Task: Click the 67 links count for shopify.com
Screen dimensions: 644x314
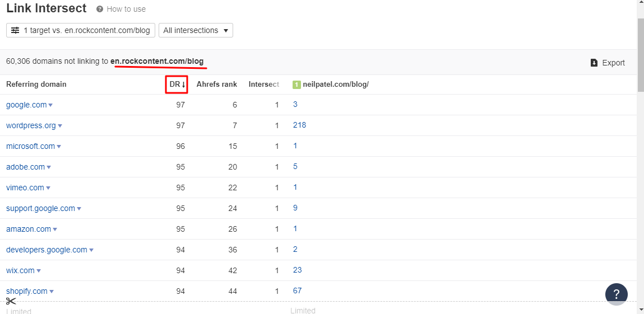Action: (x=298, y=290)
